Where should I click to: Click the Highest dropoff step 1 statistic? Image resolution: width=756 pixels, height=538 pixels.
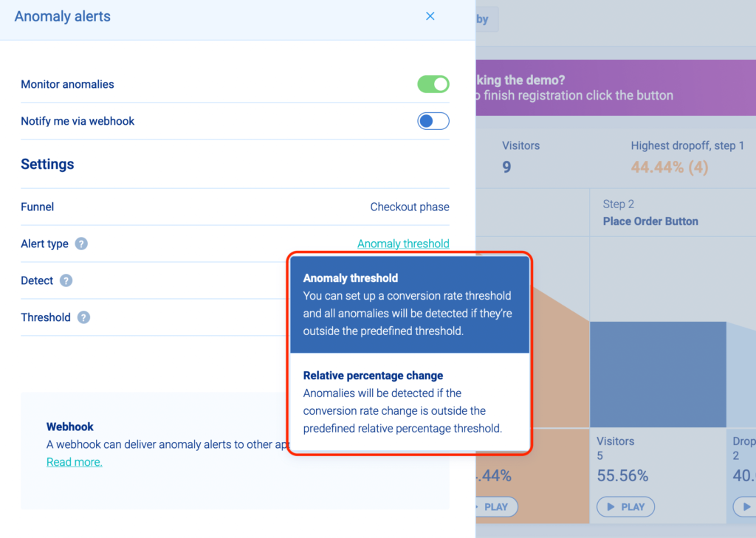pos(687,157)
